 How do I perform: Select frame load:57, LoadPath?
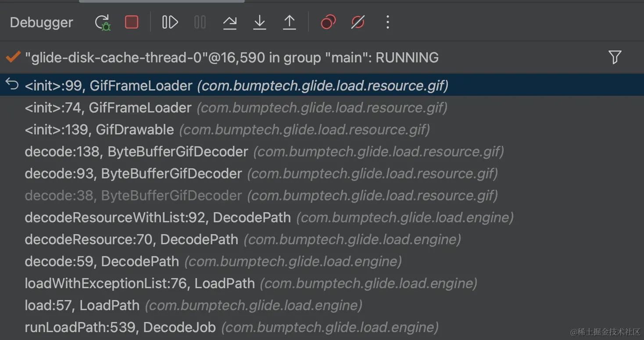pos(322,305)
